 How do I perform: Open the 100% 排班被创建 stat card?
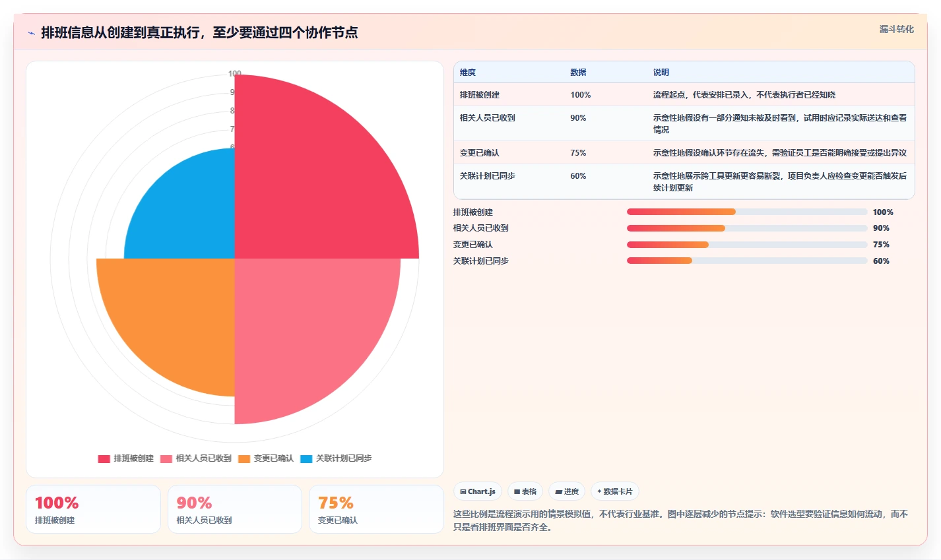pos(93,509)
